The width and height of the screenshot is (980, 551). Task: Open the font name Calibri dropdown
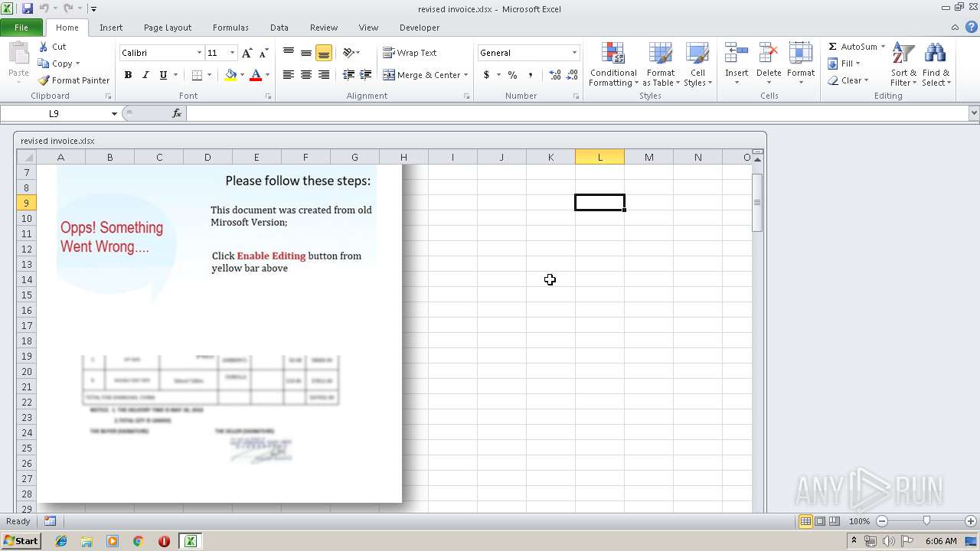pos(199,53)
